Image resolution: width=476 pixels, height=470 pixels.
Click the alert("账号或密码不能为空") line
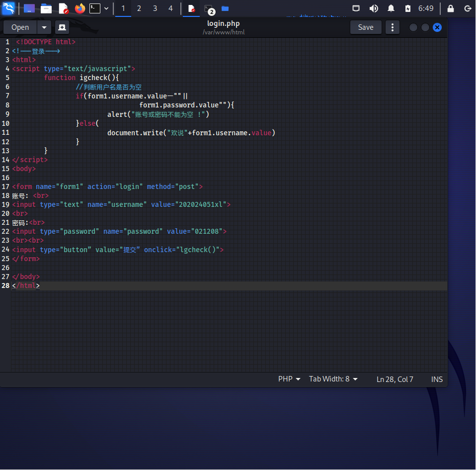158,114
